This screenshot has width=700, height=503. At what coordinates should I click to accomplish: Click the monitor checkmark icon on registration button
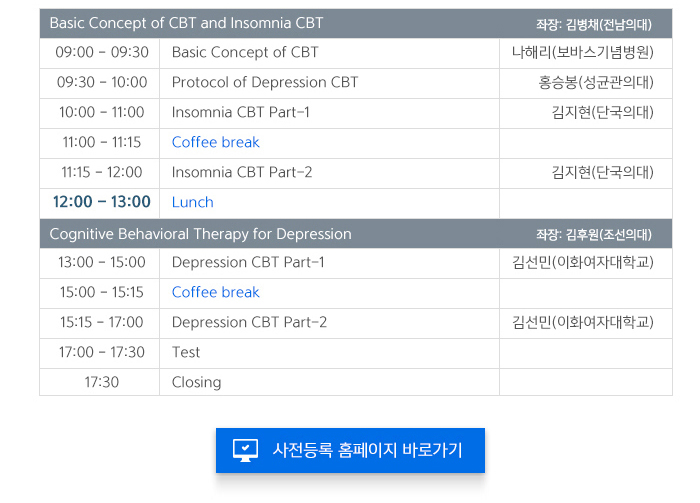coord(246,450)
